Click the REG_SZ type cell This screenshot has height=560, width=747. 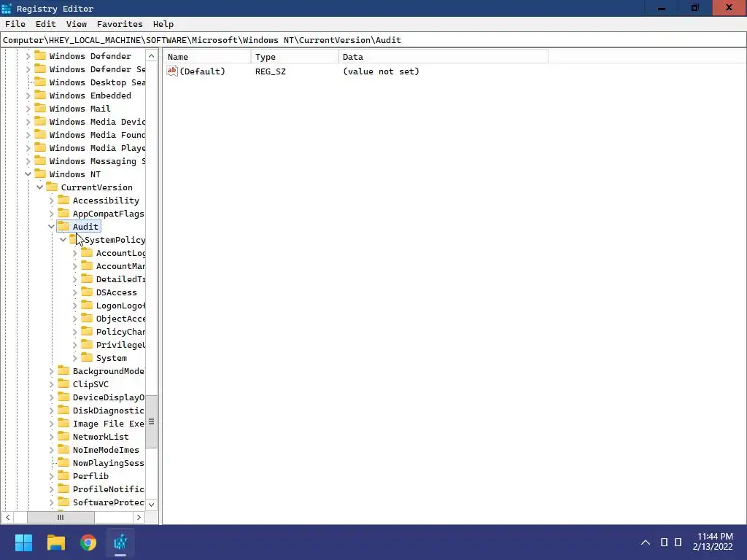point(270,71)
